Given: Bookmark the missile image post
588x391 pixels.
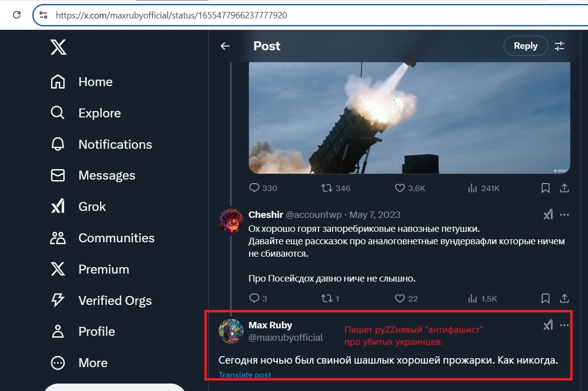Looking at the screenshot, I should [546, 188].
